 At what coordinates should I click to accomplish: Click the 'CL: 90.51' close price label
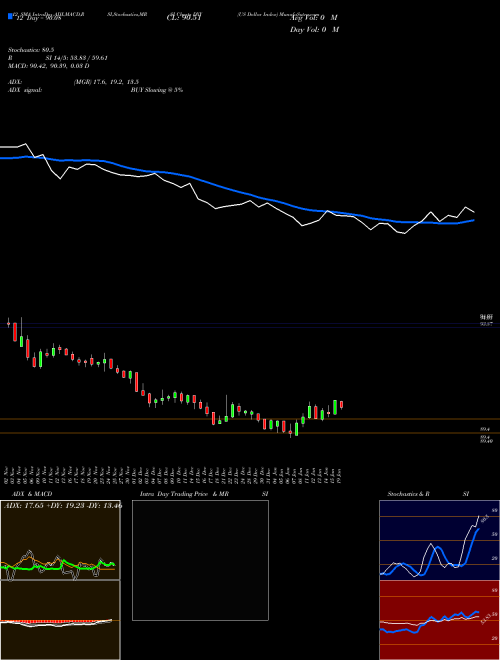click(x=184, y=18)
